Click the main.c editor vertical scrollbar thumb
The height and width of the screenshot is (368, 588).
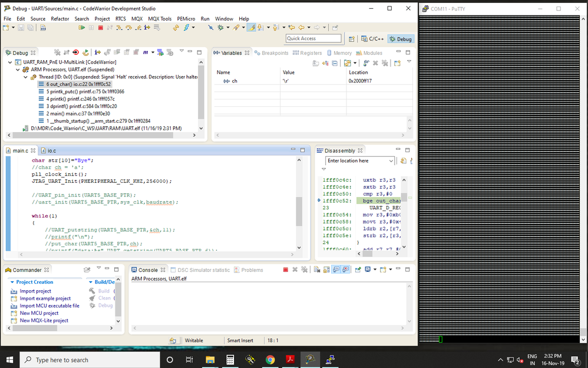point(299,212)
